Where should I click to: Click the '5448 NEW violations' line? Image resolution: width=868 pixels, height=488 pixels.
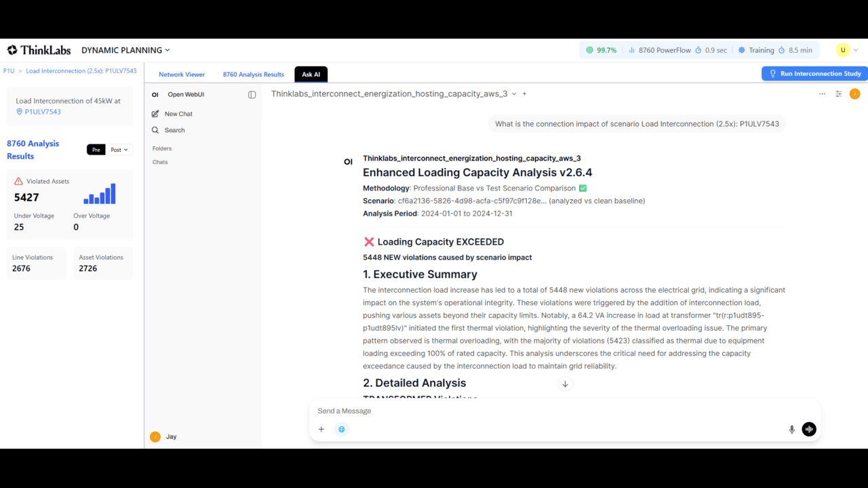coord(448,258)
